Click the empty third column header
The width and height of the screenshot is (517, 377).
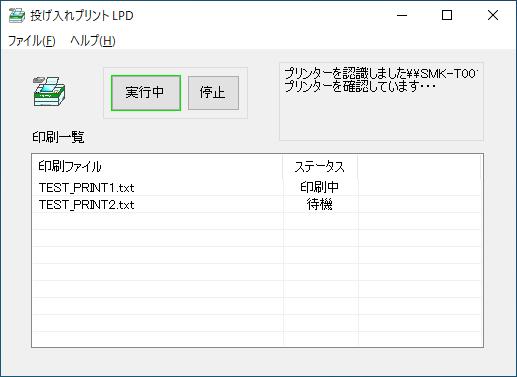pyautogui.click(x=419, y=167)
